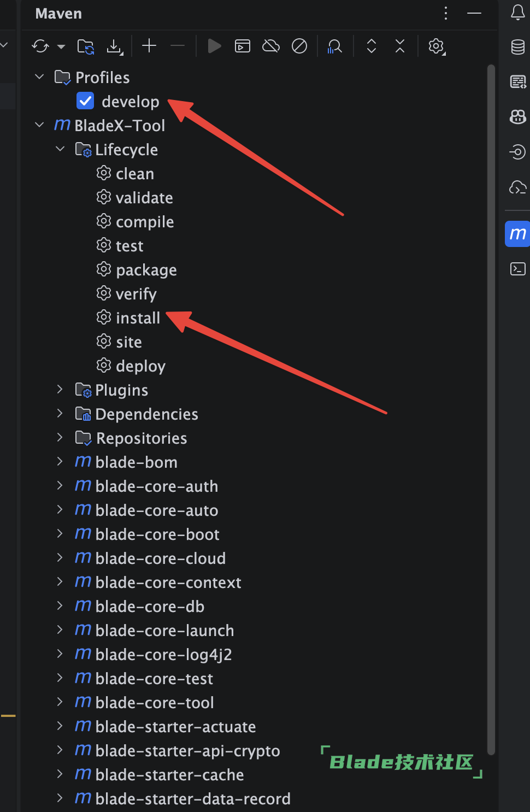This screenshot has height=812, width=530.
Task: Toggle the Skip Tests mode icon
Action: tap(299, 46)
